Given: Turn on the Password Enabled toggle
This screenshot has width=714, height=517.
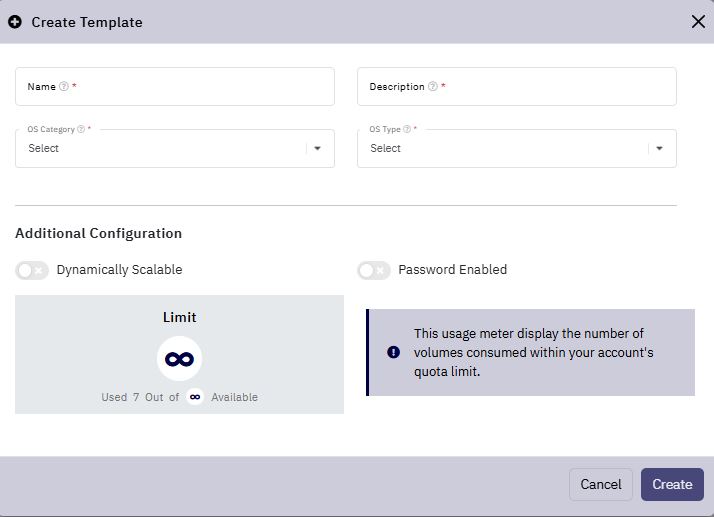Looking at the screenshot, I should 374,270.
